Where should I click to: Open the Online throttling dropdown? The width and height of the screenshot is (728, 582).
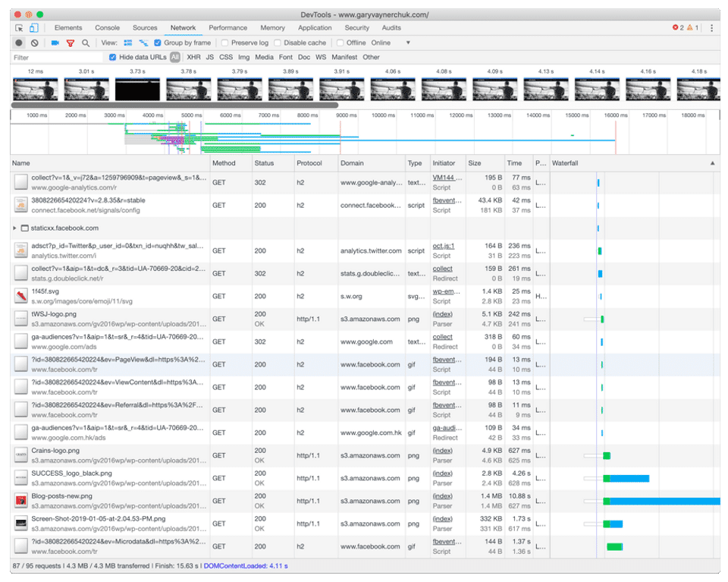[x=391, y=42]
